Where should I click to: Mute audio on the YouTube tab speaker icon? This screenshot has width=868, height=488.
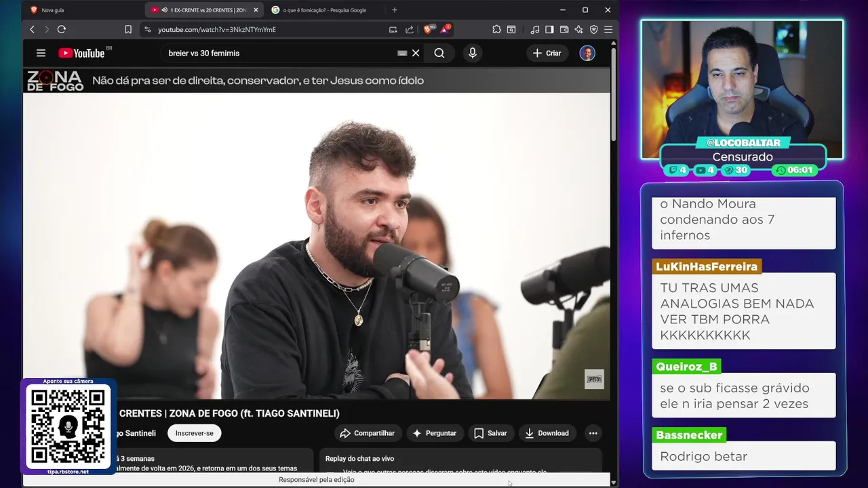pyautogui.click(x=164, y=10)
